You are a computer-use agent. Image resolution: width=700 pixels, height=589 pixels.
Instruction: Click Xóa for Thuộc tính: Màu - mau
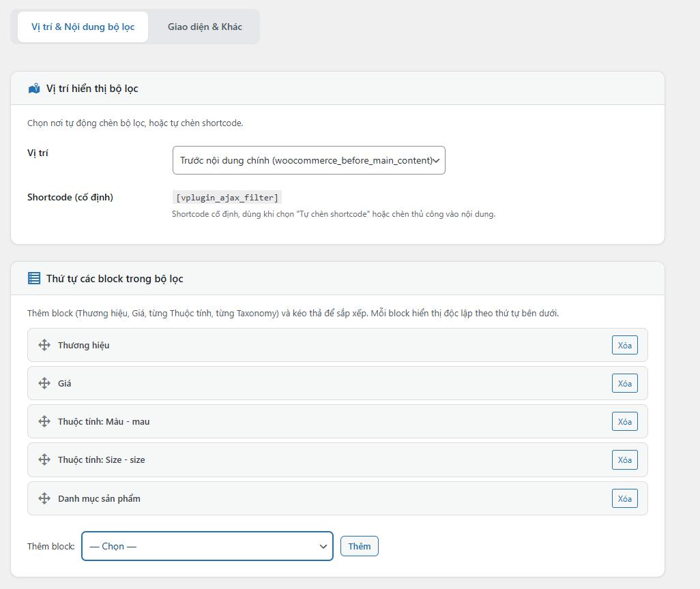pyautogui.click(x=624, y=421)
